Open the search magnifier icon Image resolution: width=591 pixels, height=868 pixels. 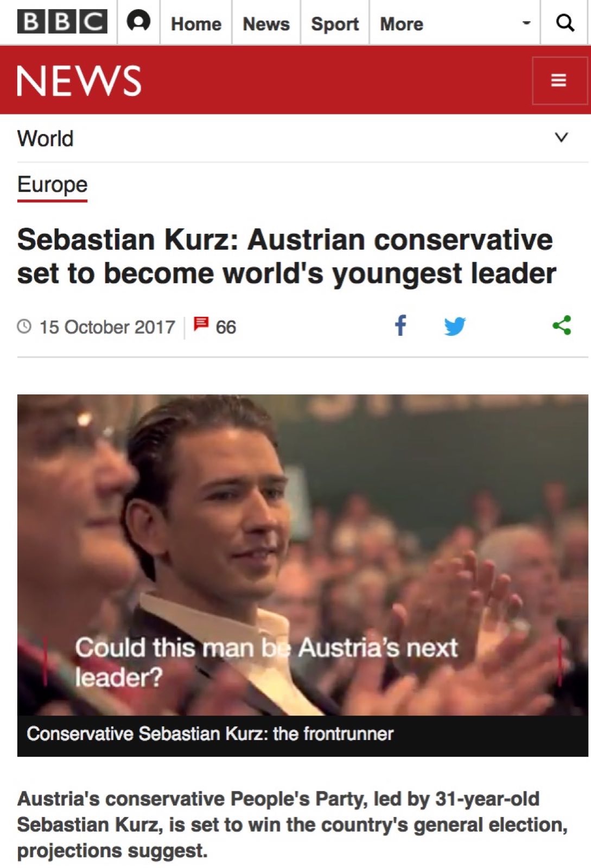565,22
